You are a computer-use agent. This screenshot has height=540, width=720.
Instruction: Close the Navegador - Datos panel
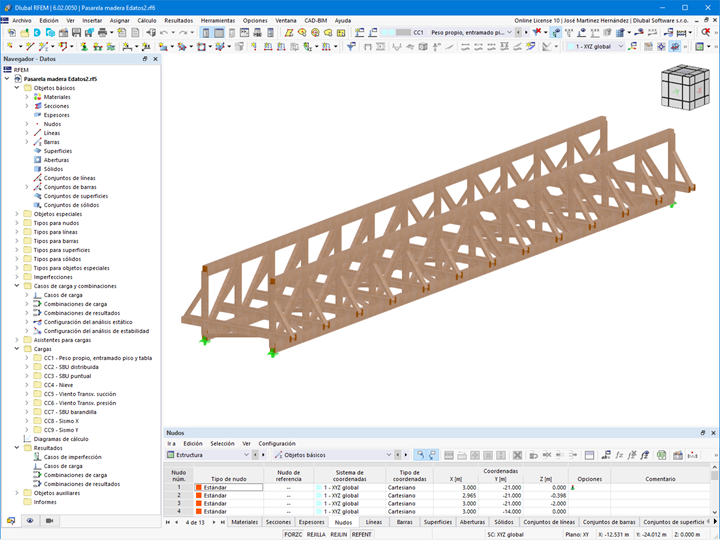155,59
